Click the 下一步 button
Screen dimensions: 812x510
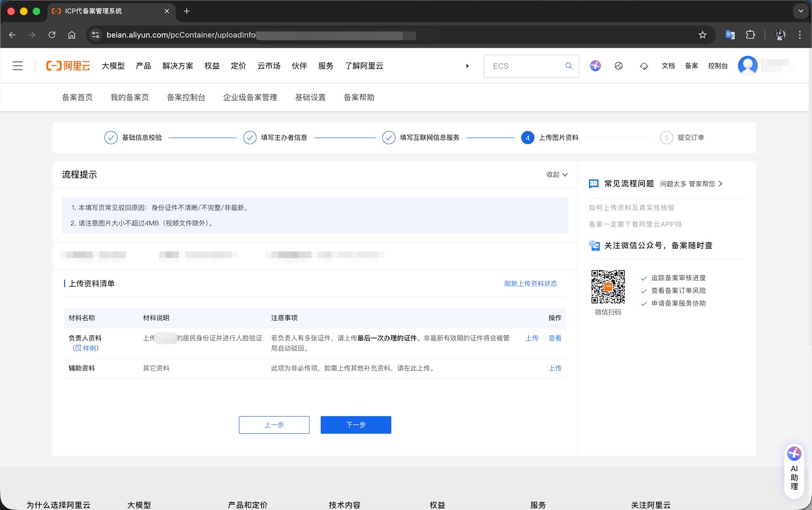(356, 425)
